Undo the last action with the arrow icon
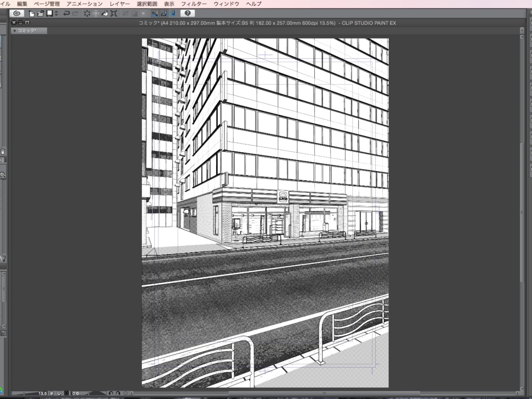 [x=66, y=14]
